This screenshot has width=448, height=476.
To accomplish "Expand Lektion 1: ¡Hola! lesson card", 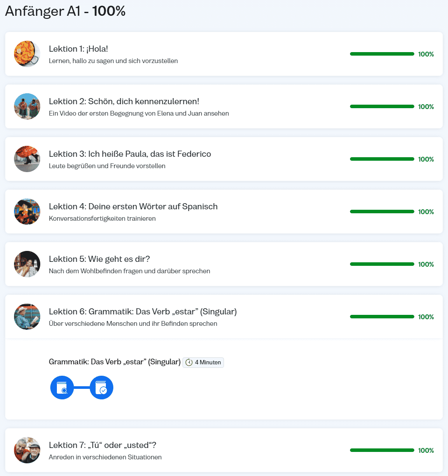I will 78,49.
